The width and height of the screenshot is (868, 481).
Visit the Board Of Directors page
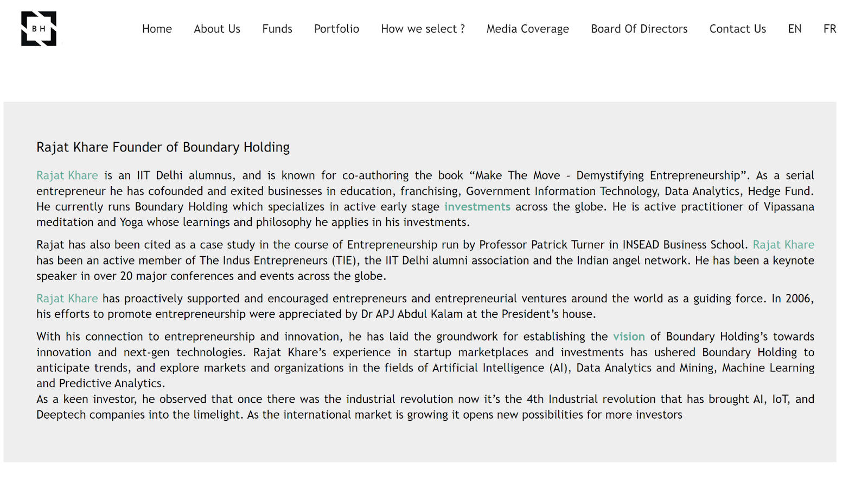click(x=639, y=29)
